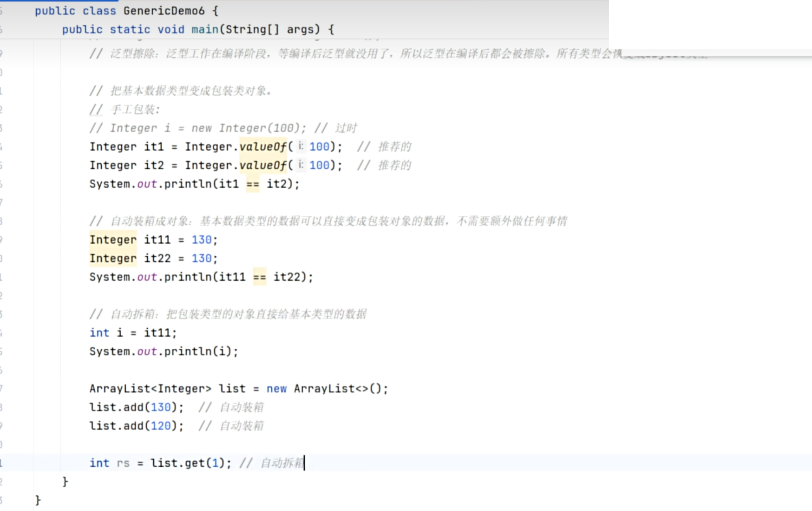
Task: Click the list.add(120) call
Action: click(137, 426)
